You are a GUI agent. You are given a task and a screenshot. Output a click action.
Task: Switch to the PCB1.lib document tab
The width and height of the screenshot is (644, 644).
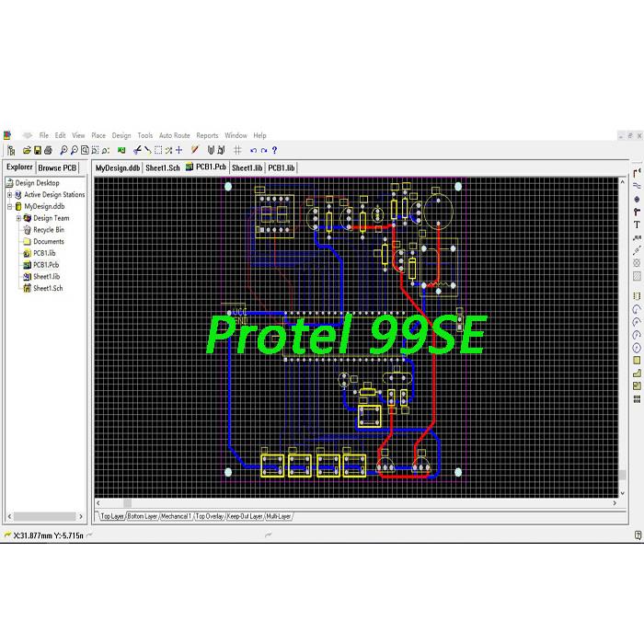pyautogui.click(x=282, y=168)
